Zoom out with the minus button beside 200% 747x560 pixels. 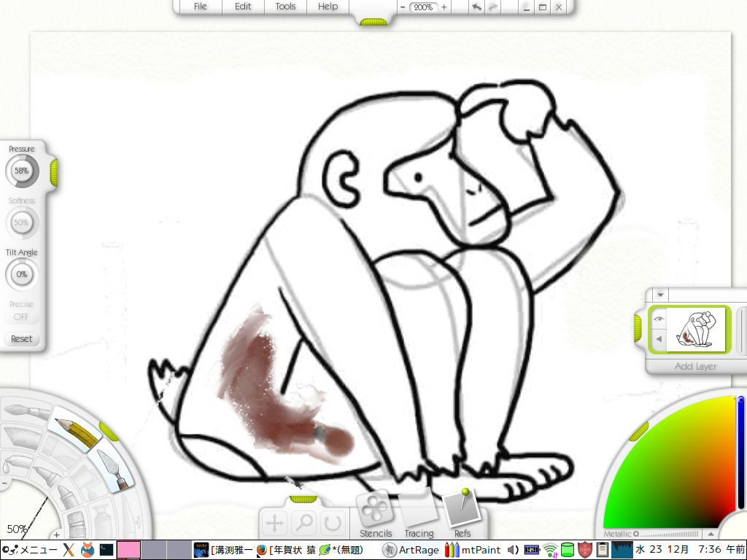[x=403, y=7]
